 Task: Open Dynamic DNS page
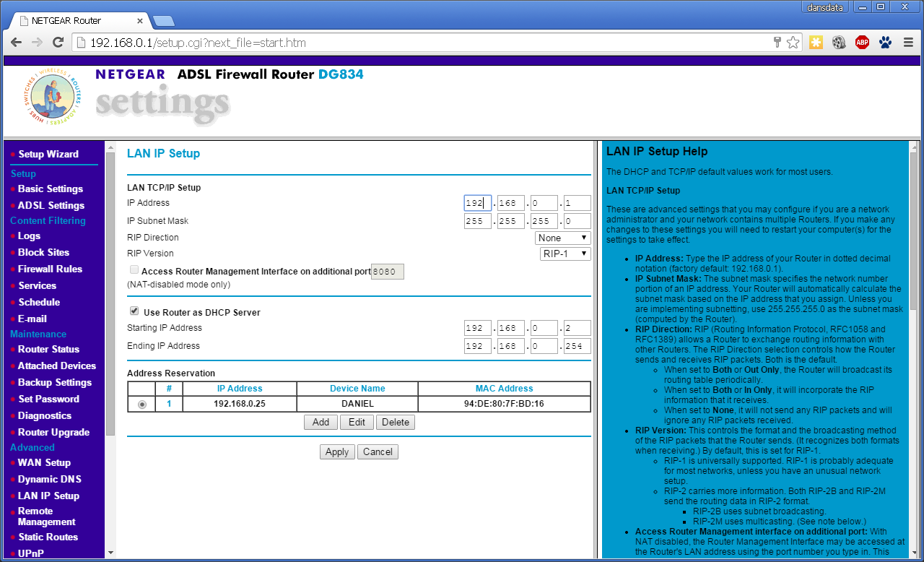click(x=50, y=479)
